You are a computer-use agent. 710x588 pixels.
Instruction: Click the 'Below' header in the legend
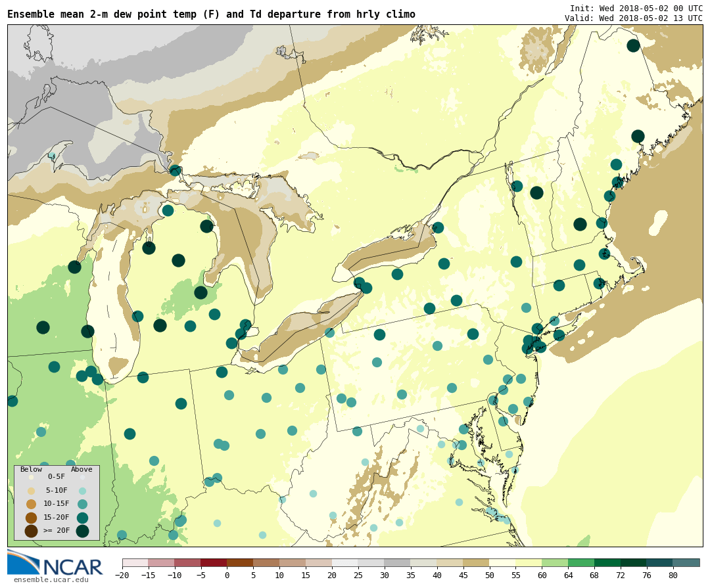tap(31, 469)
